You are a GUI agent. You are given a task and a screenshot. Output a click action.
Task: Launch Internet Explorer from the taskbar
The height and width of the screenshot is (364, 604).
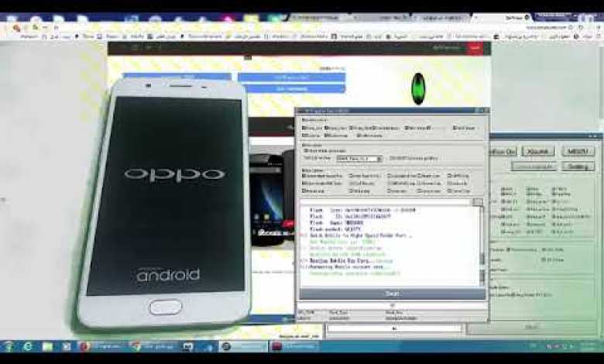(x=28, y=346)
